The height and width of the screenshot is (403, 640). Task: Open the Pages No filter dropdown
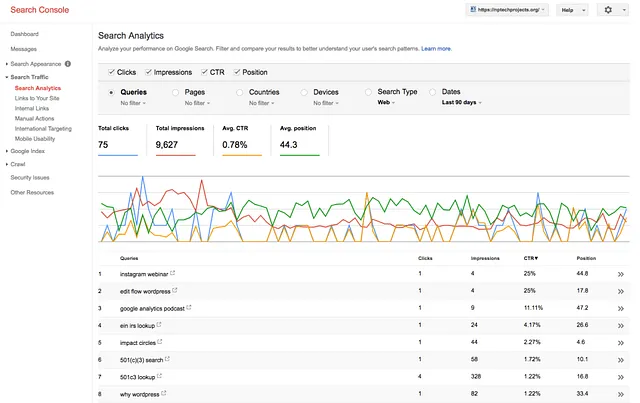coord(197,103)
